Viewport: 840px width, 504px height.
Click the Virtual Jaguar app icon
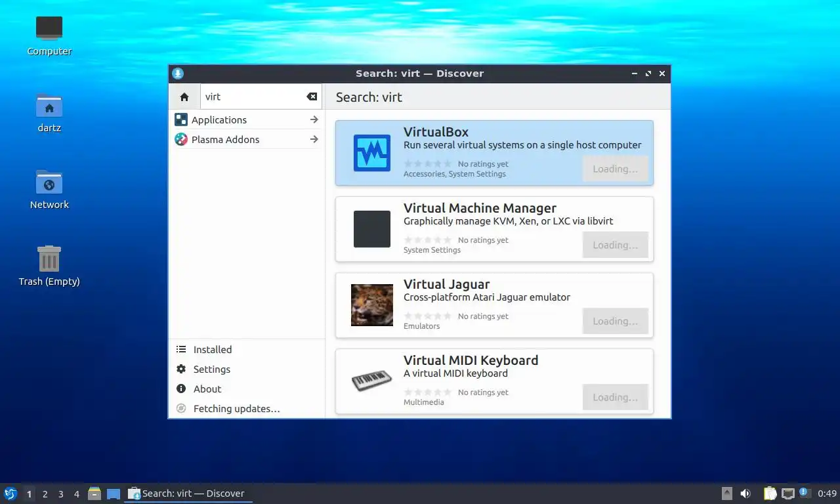tap(372, 305)
